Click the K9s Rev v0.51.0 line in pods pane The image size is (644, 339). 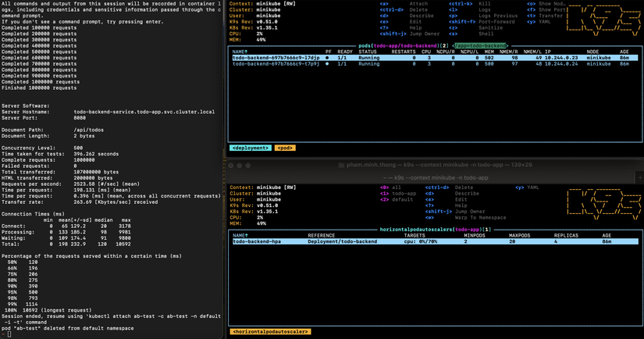[254, 22]
